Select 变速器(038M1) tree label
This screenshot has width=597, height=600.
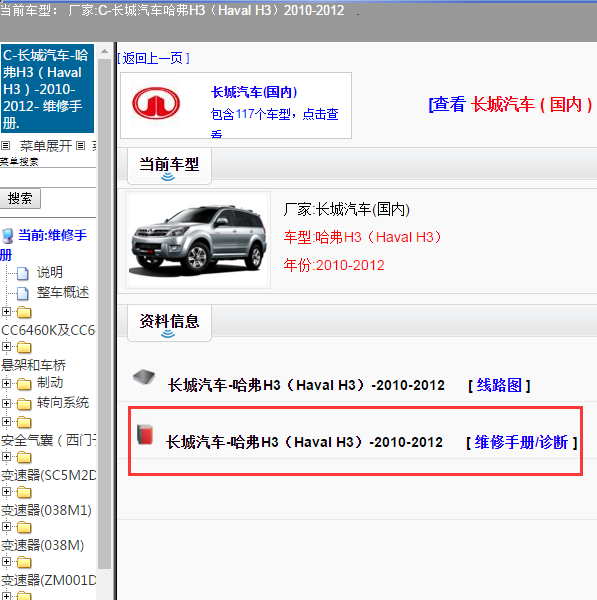pyautogui.click(x=46, y=510)
